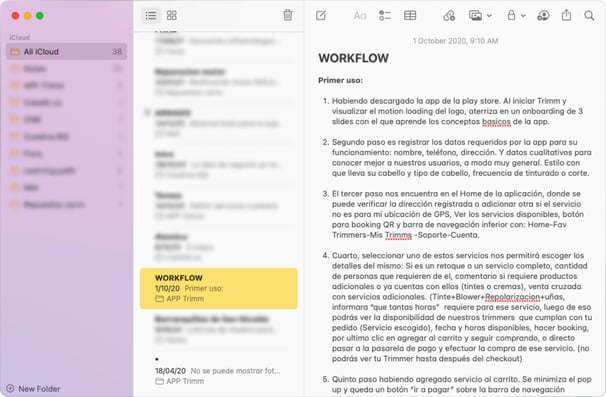Screen dimensions: 606x397
Task: Click the New Folder button
Action: pyautogui.click(x=33, y=388)
